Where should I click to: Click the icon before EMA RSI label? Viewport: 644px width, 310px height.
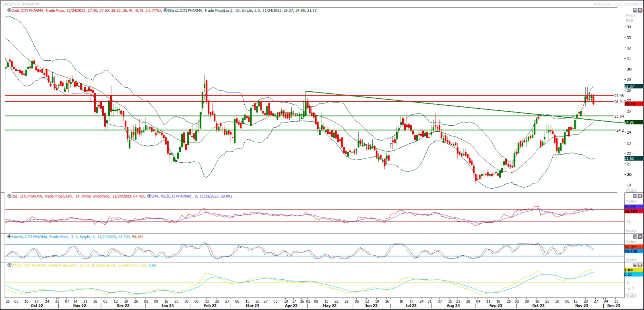coord(149,196)
